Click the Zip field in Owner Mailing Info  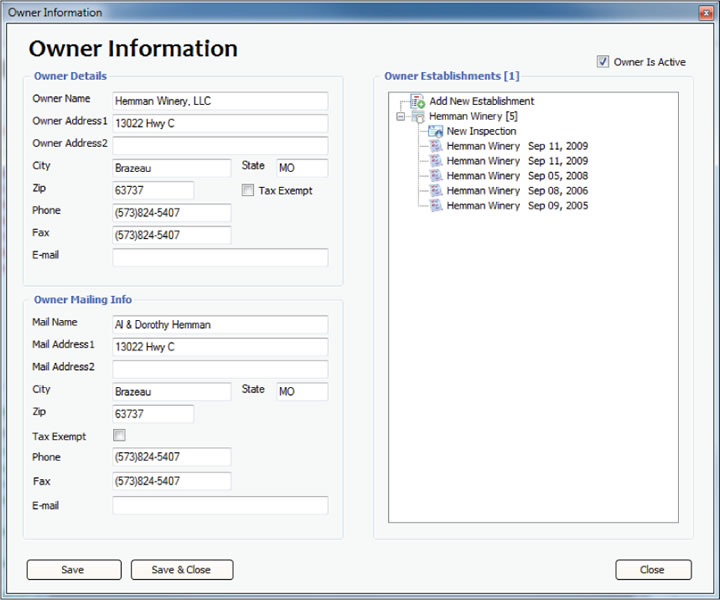click(x=153, y=414)
